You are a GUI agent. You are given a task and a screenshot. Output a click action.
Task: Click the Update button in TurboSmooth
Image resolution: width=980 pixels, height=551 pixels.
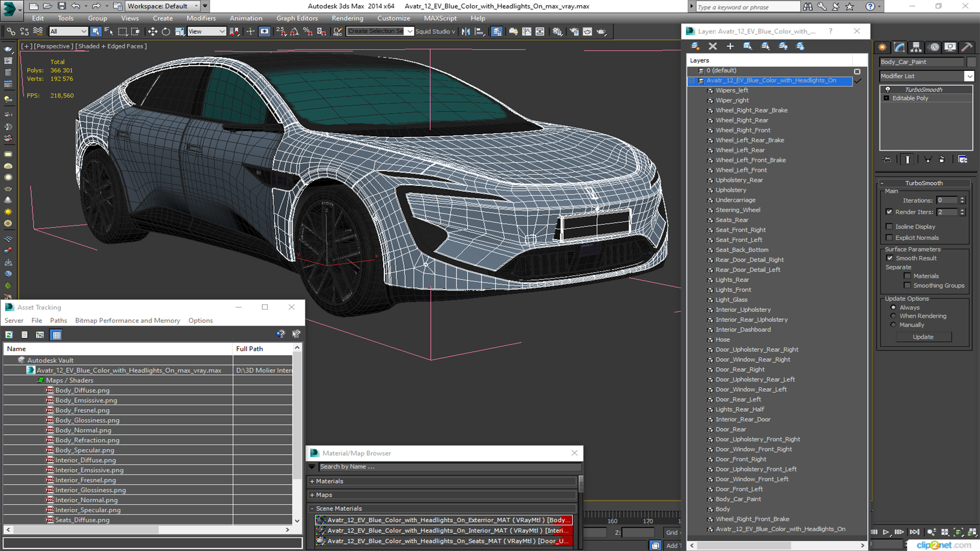click(923, 337)
